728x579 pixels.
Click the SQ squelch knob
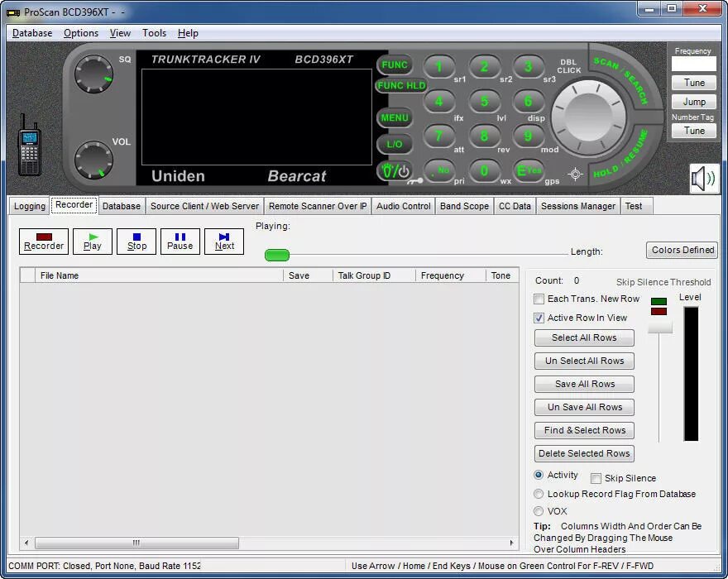(93, 74)
